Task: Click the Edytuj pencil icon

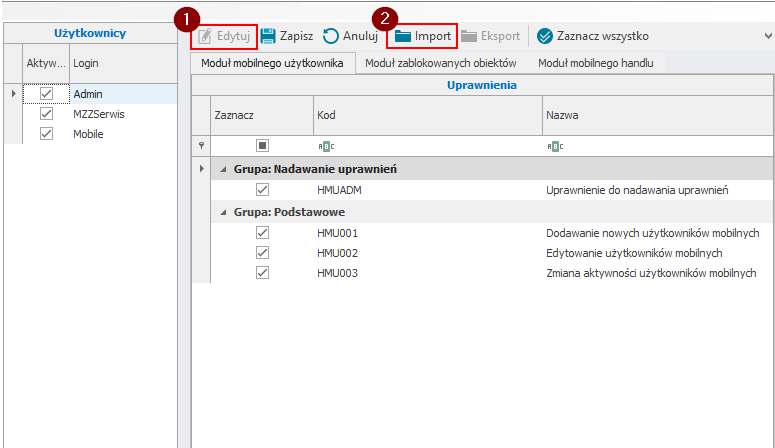Action: (205, 37)
